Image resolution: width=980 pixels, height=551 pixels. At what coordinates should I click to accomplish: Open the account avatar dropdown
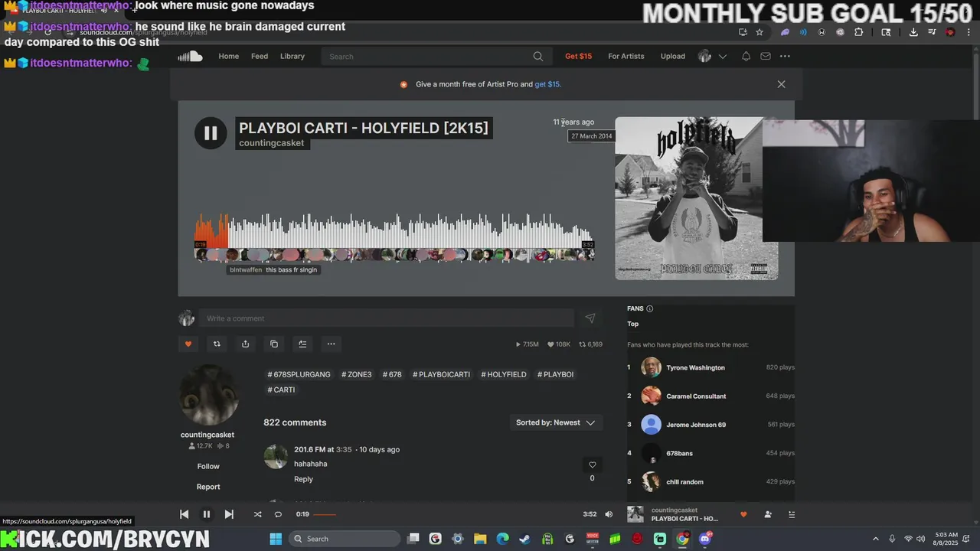pos(712,56)
